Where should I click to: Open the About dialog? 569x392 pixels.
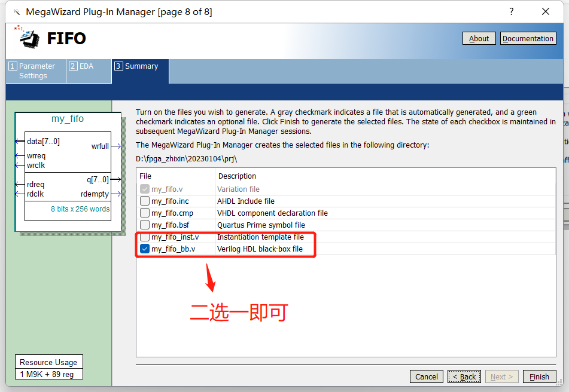tap(479, 38)
